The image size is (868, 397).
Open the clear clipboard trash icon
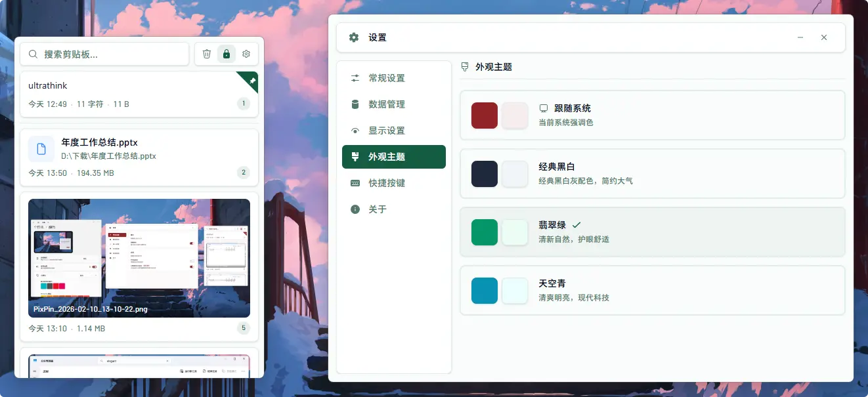(x=207, y=54)
